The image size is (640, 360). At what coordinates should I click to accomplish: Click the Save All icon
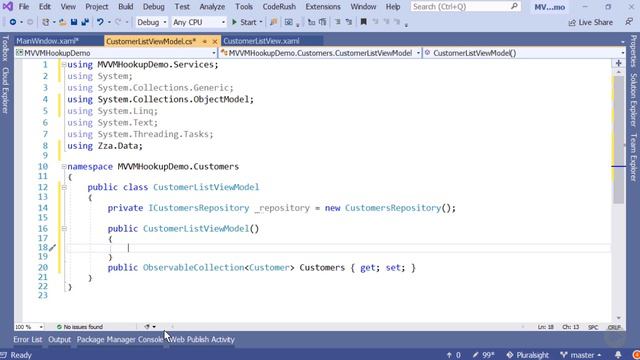click(x=85, y=22)
